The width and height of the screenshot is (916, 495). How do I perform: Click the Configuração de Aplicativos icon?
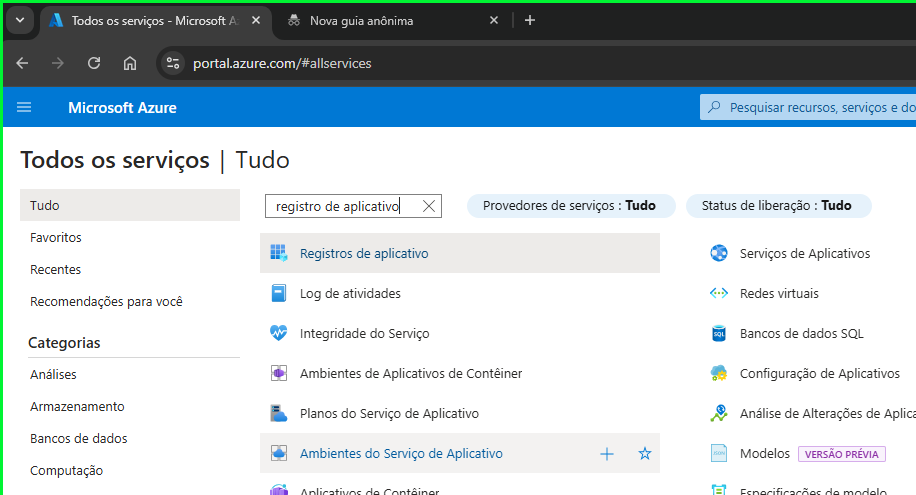[x=719, y=373]
